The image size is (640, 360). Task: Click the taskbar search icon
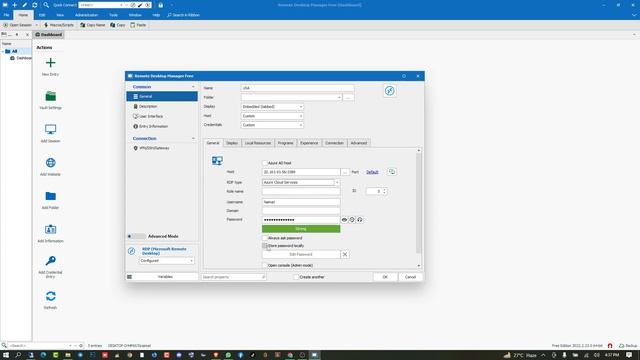(x=18, y=355)
